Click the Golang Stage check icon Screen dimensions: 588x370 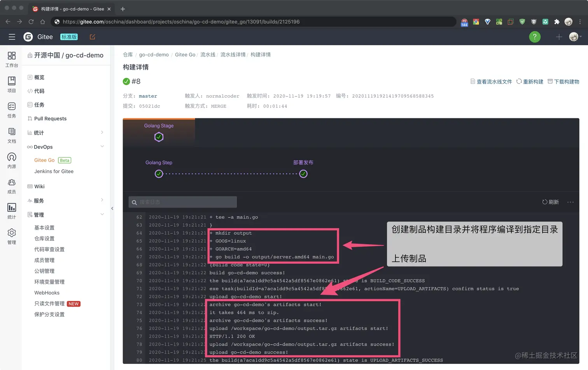point(159,137)
